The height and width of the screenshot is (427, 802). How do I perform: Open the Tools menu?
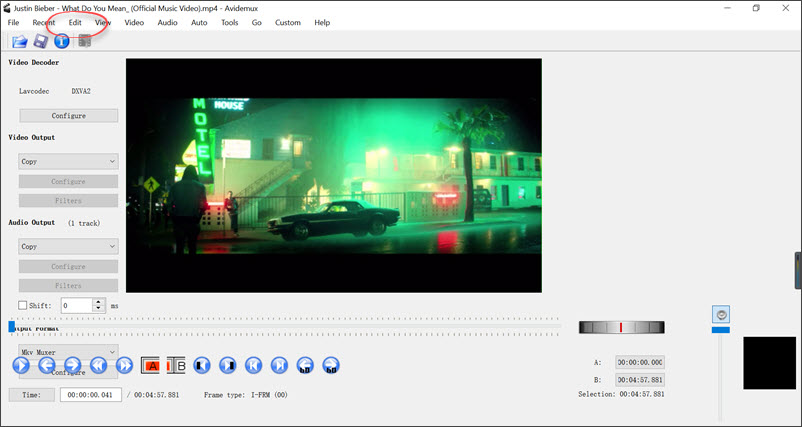230,23
